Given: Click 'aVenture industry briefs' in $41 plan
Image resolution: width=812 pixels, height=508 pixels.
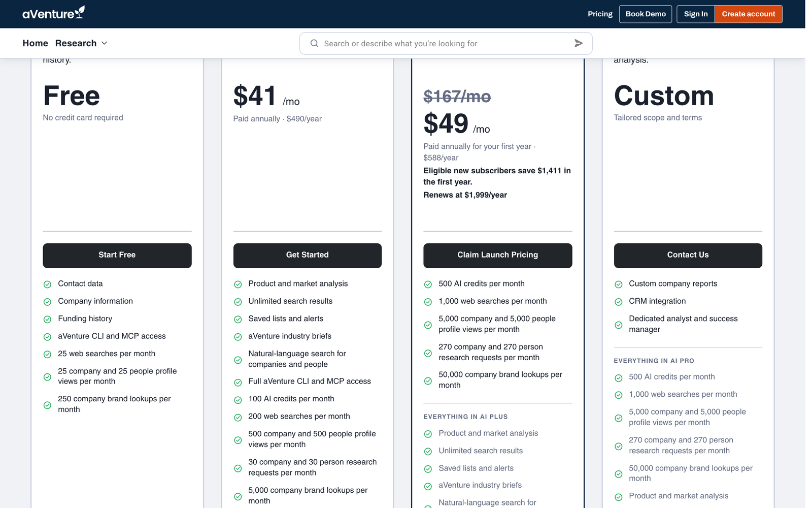Looking at the screenshot, I should click(x=290, y=336).
